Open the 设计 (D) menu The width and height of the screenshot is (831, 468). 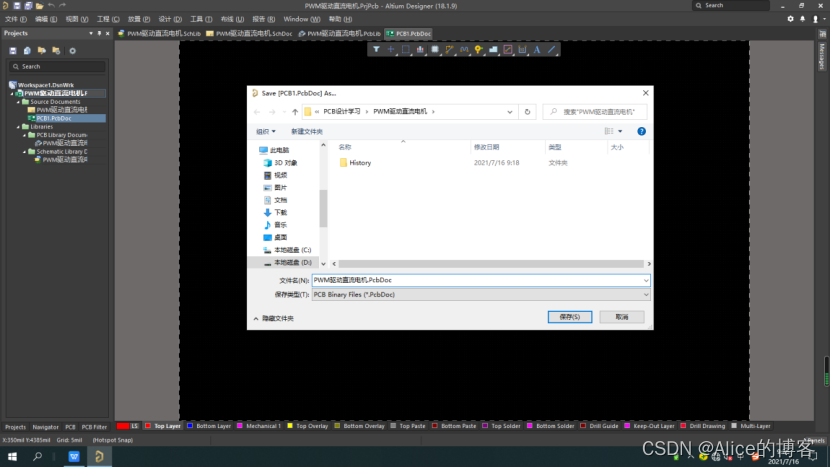point(170,19)
